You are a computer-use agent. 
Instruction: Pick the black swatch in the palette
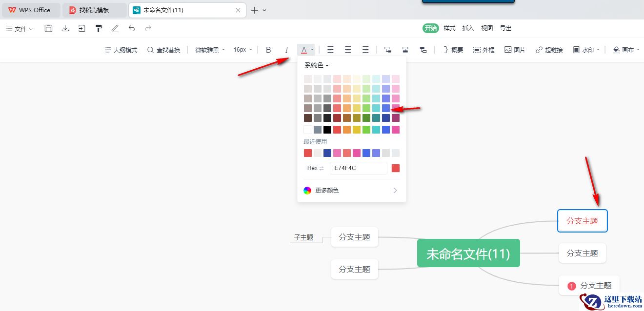[x=327, y=130]
